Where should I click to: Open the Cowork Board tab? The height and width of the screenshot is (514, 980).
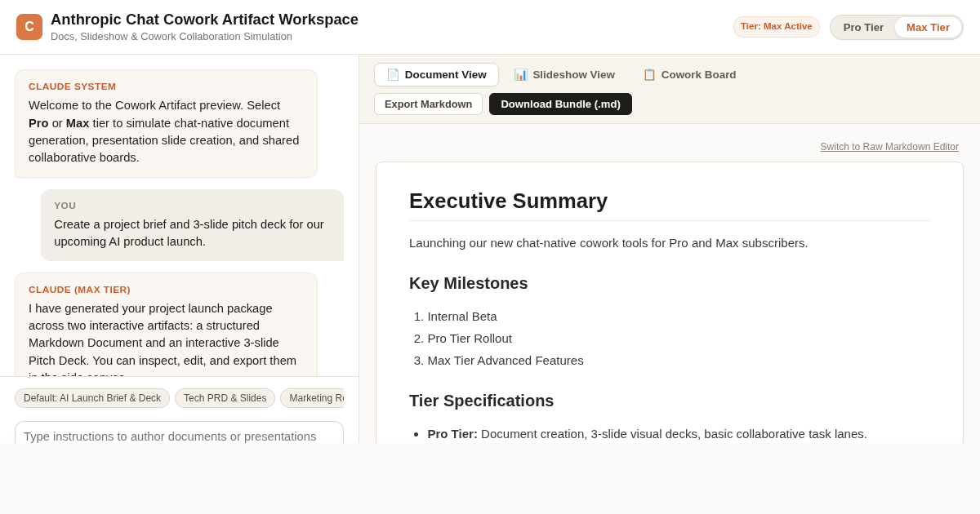pos(689,75)
